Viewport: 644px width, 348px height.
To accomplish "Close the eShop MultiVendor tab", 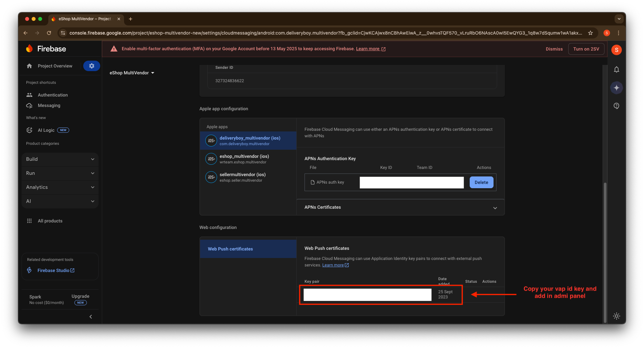I will pyautogui.click(x=119, y=19).
